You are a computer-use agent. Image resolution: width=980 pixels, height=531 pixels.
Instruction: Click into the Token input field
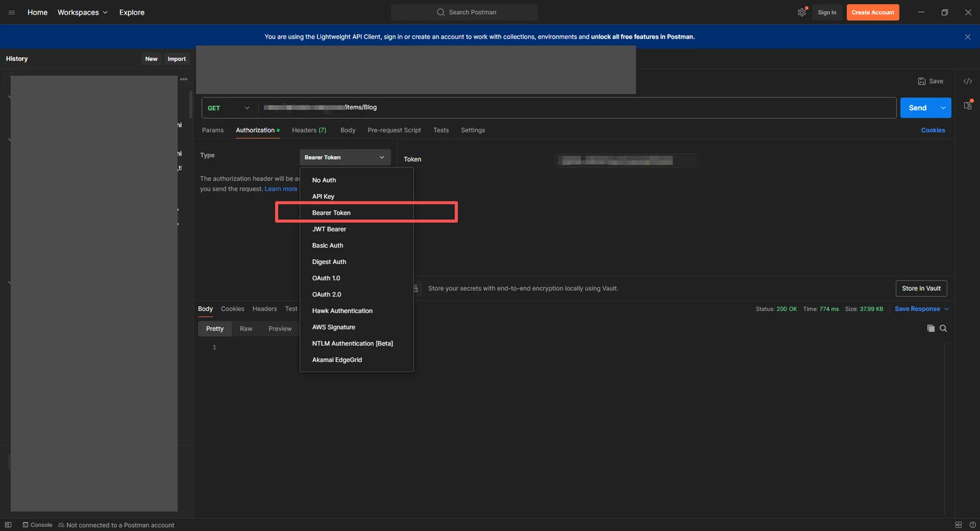pyautogui.click(x=626, y=160)
